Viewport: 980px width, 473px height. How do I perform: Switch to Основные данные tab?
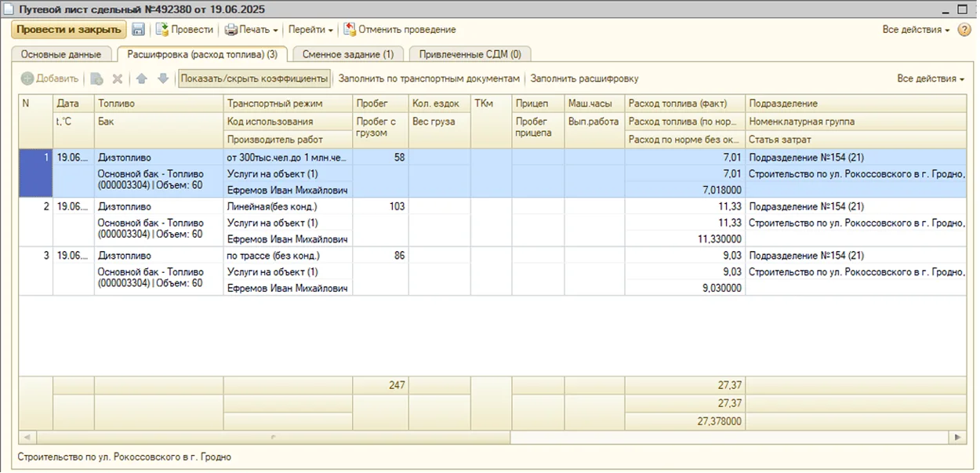tap(61, 54)
